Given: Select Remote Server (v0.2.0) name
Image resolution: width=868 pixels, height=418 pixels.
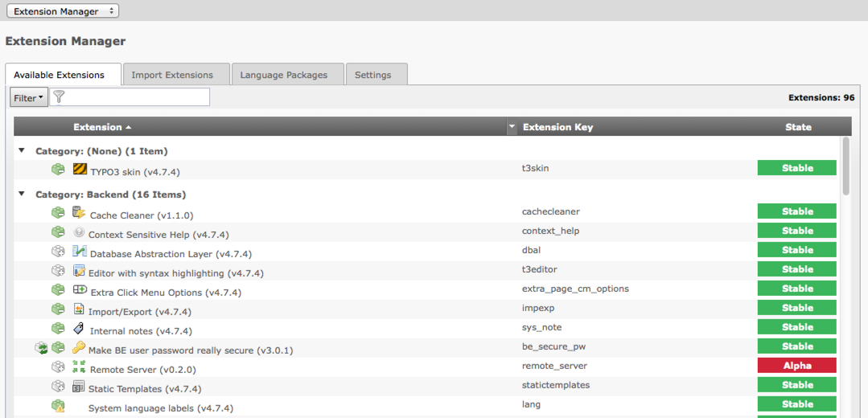Looking at the screenshot, I should pos(143,369).
